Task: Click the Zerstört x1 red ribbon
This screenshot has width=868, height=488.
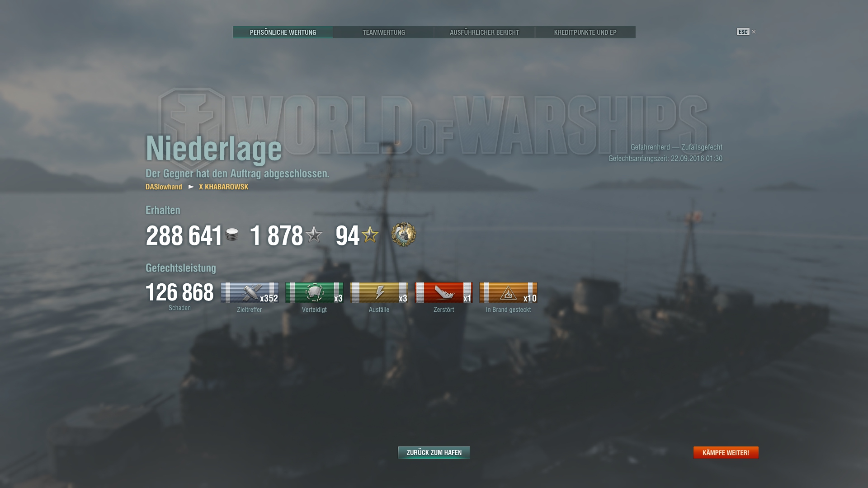Action: [x=443, y=292]
